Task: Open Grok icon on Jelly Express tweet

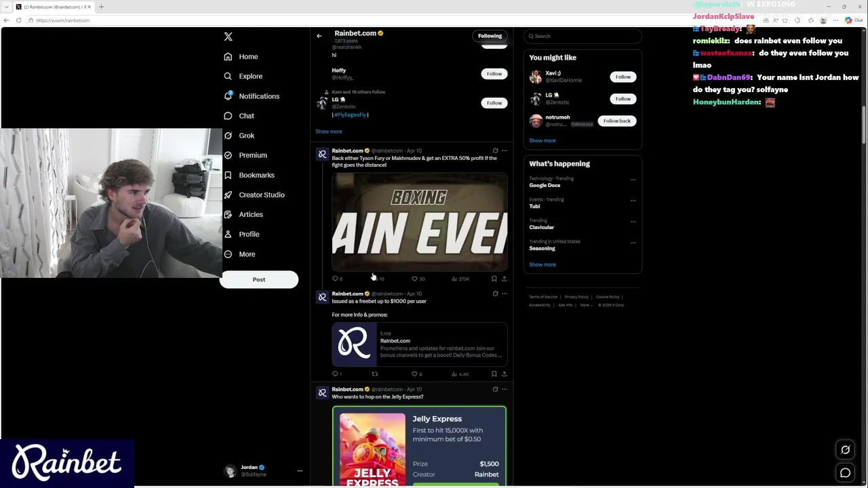Action: [495, 389]
